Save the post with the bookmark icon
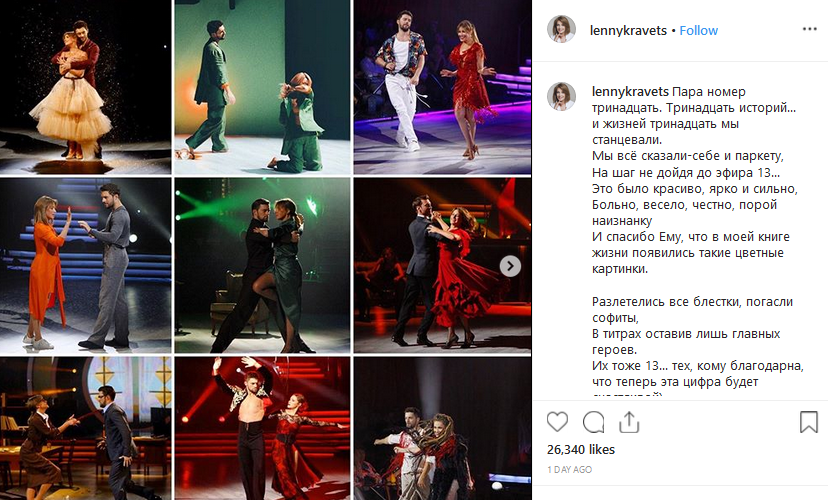This screenshot has width=828, height=500. [x=808, y=422]
